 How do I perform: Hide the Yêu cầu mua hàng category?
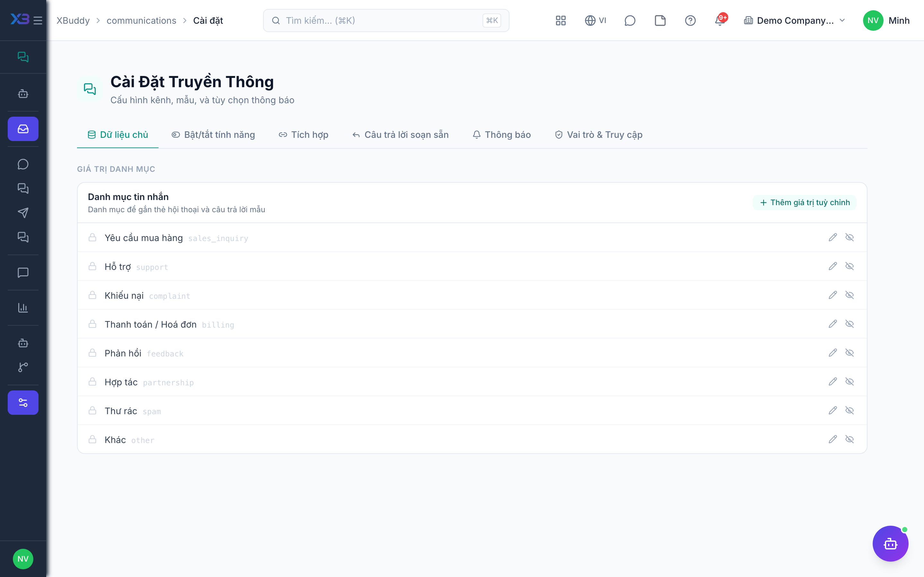pyautogui.click(x=850, y=237)
